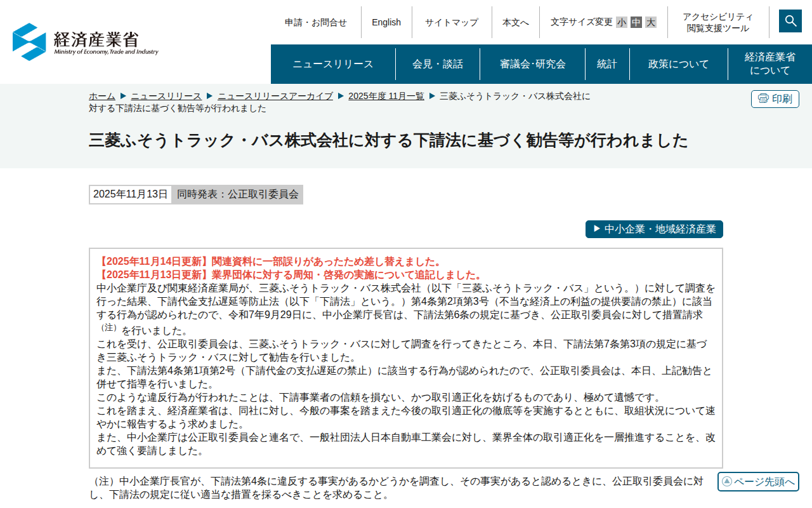The image size is (812, 508).
Task: Set font size to 小
Action: click(622, 22)
